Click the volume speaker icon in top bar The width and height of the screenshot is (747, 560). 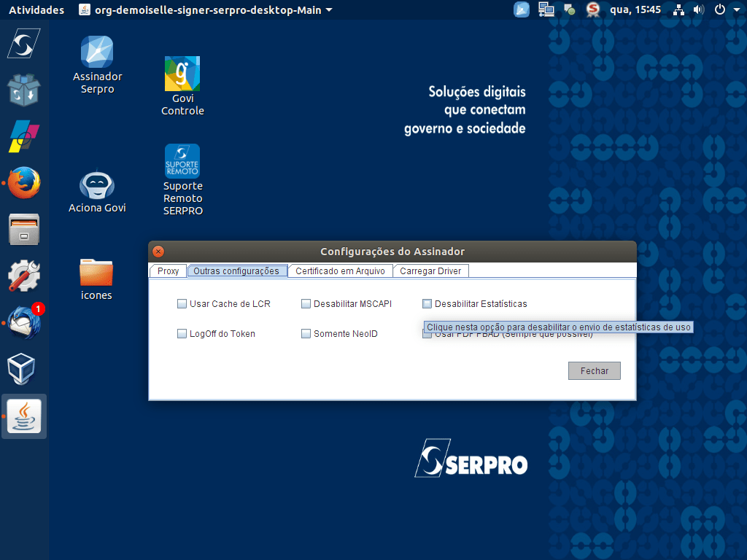coord(698,9)
